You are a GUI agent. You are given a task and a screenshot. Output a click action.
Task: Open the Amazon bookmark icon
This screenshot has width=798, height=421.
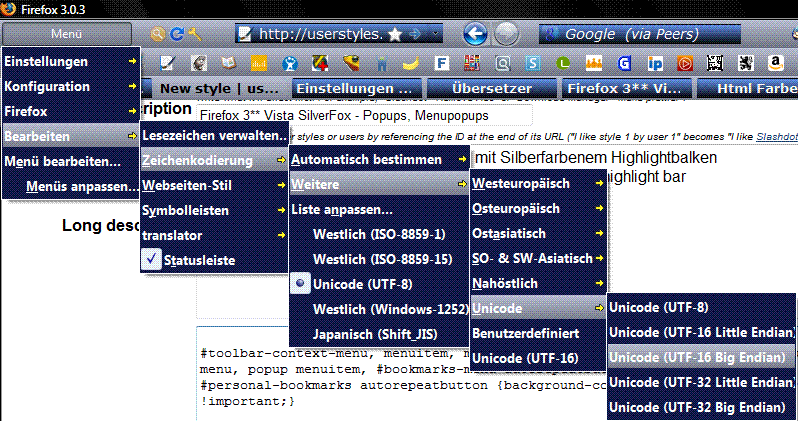pyautogui.click(x=776, y=63)
